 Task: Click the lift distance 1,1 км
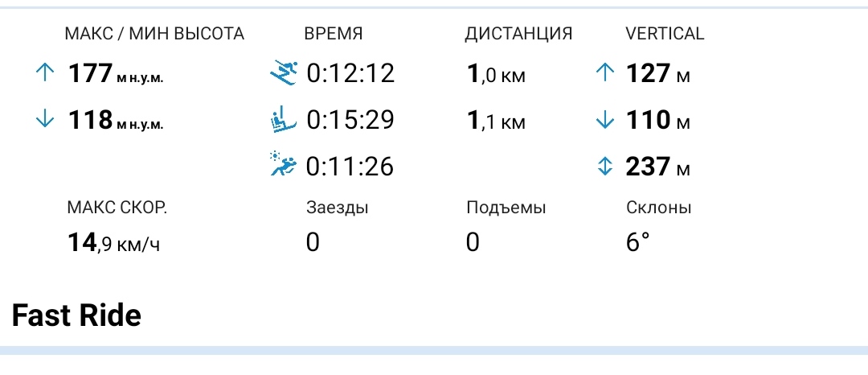[496, 122]
